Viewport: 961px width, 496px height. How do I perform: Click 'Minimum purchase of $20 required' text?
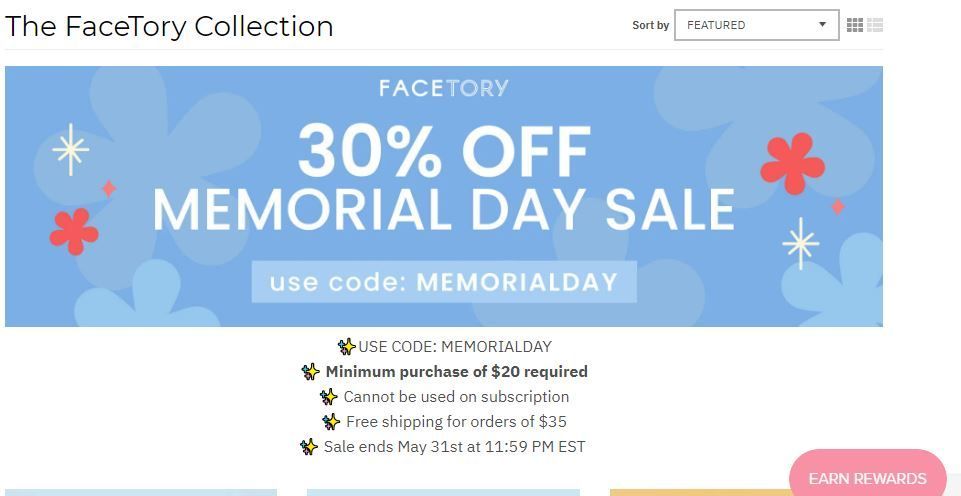[x=456, y=372]
